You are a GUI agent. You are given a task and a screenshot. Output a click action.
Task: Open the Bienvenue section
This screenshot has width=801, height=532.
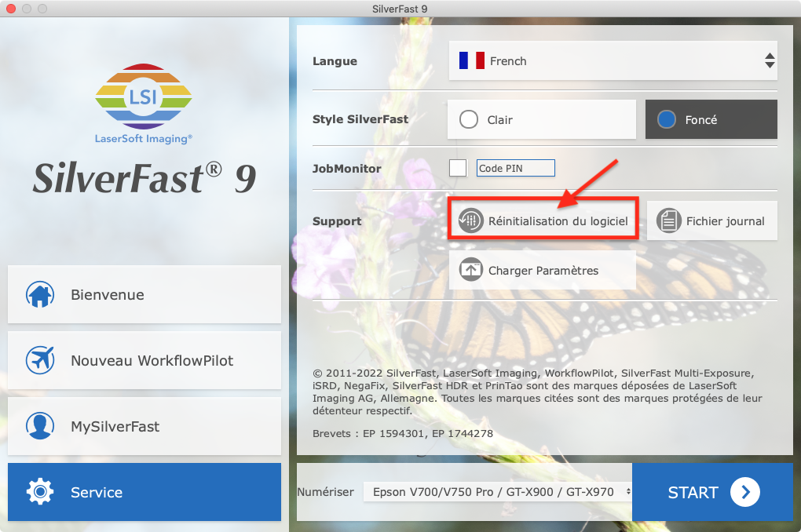click(144, 294)
